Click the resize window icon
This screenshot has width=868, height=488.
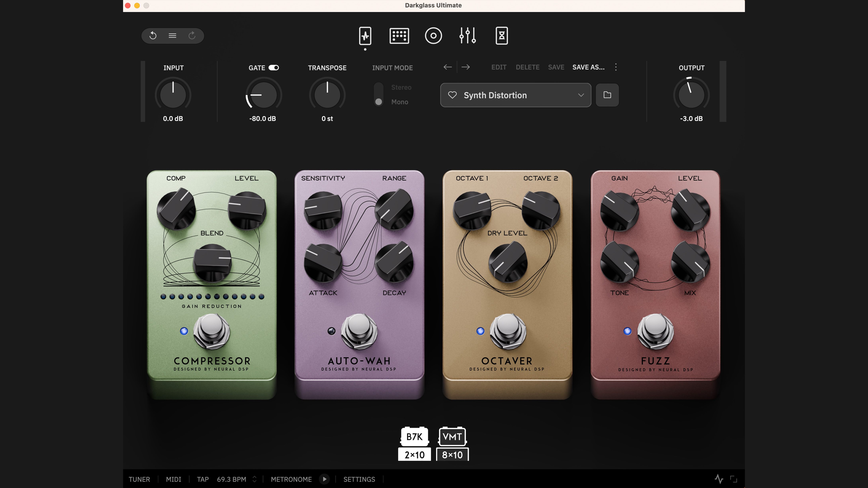tap(734, 479)
